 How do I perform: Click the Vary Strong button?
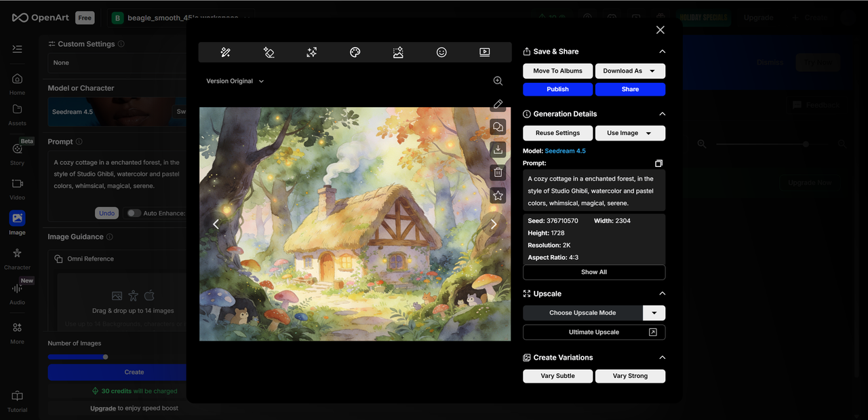[x=630, y=376]
